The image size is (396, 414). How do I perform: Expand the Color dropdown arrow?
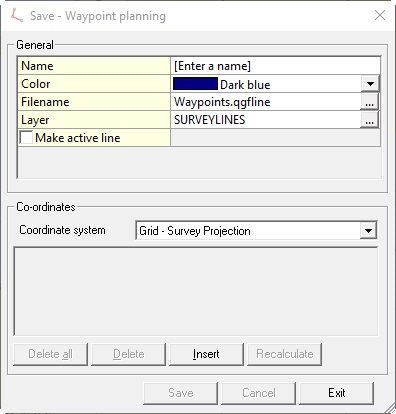370,84
